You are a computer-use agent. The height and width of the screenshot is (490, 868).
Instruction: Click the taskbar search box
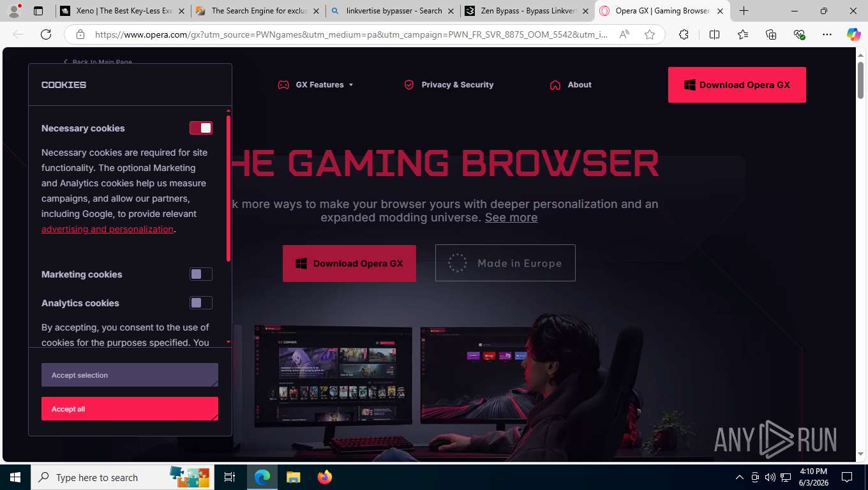click(121, 477)
